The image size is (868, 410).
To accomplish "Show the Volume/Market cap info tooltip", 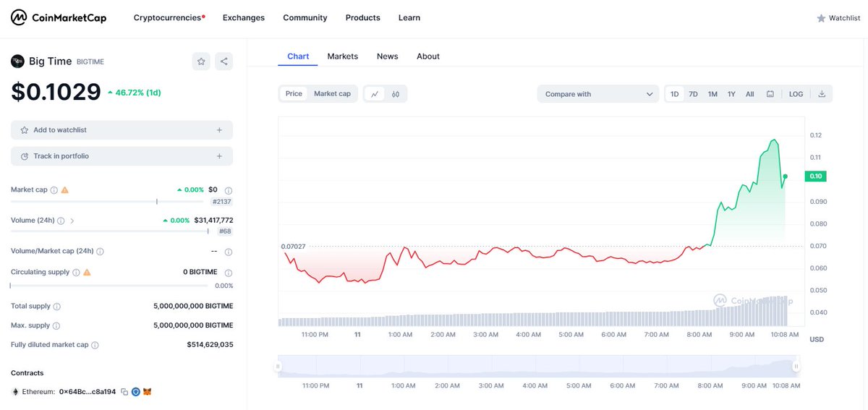I will point(100,252).
